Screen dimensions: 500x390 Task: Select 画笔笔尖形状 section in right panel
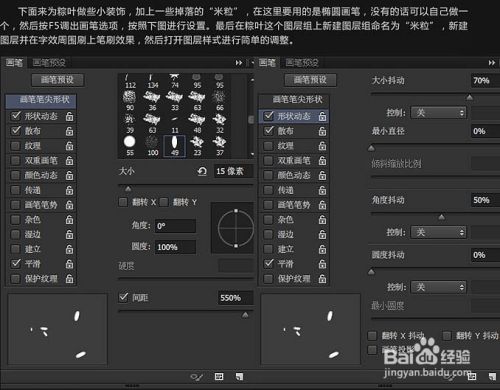(294, 101)
